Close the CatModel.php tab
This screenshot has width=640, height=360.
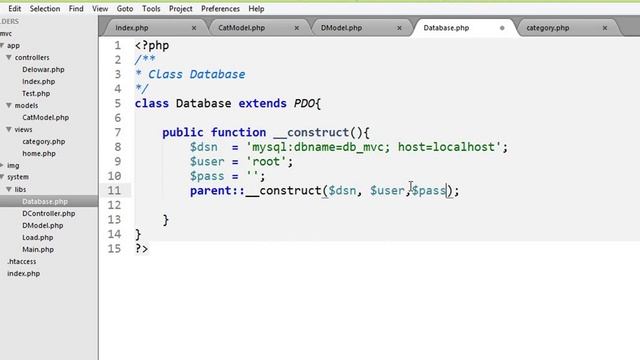297,28
